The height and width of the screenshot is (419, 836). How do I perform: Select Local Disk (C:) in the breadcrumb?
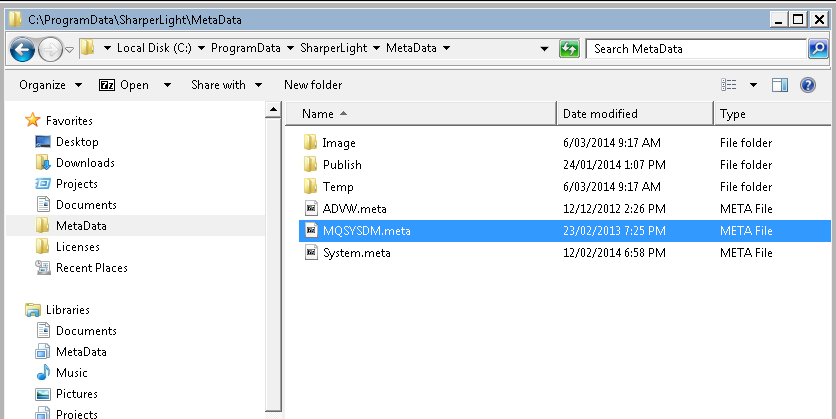click(x=154, y=48)
